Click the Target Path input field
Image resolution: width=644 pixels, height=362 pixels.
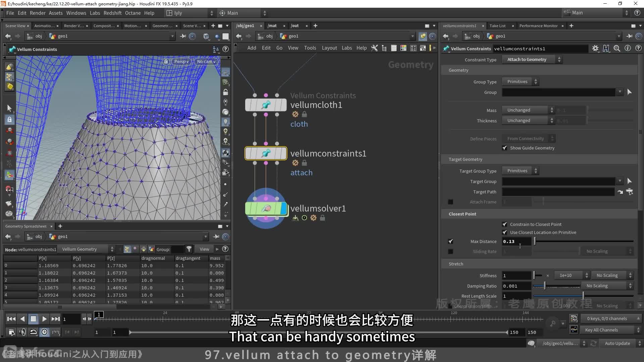(558, 192)
